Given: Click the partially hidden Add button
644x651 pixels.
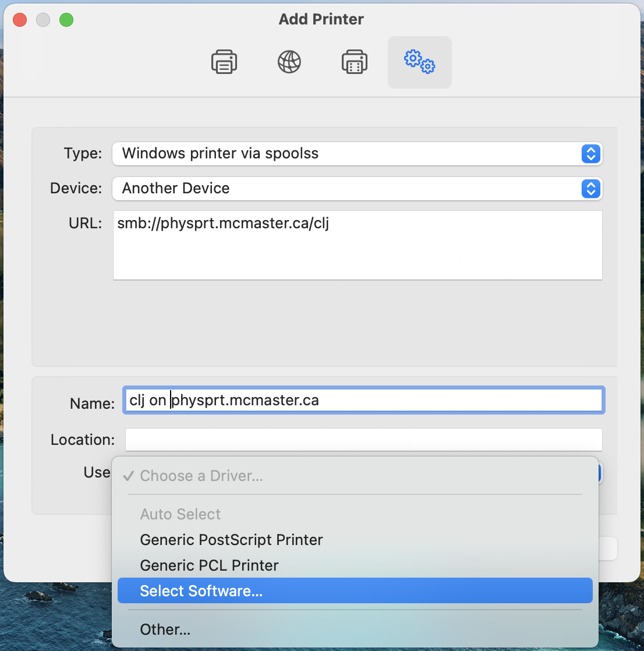Looking at the screenshot, I should coord(608,549).
